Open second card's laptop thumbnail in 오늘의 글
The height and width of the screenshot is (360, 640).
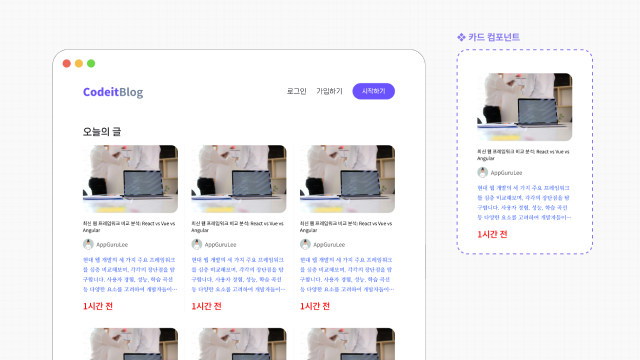coord(239,179)
